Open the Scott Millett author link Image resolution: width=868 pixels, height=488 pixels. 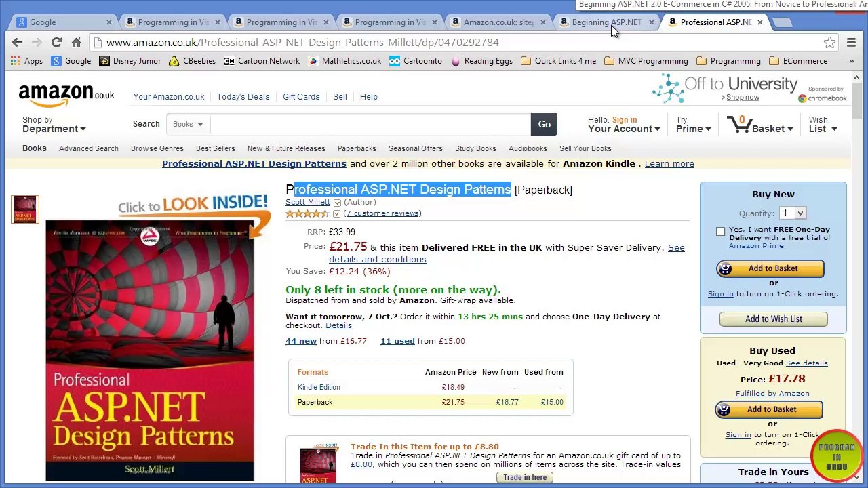(x=308, y=202)
